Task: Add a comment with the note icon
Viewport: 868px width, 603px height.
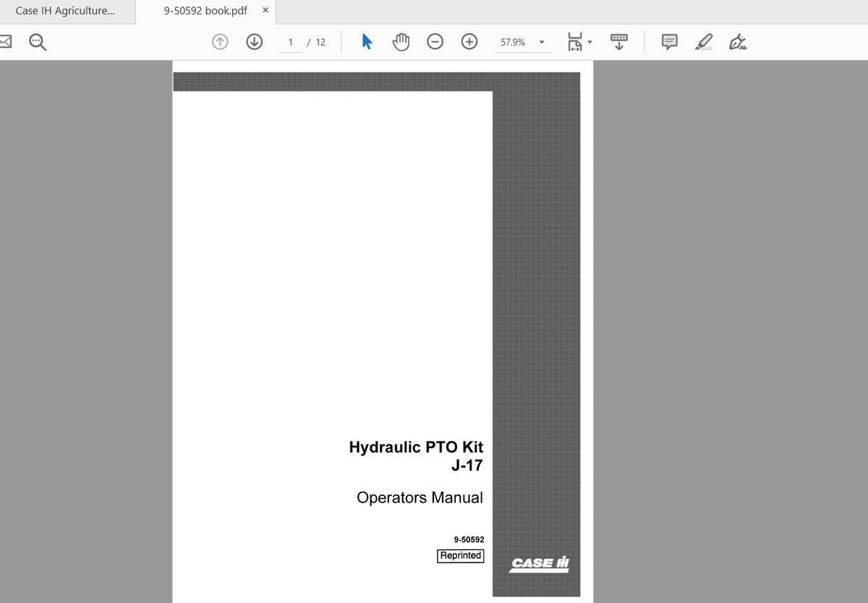Action: click(x=670, y=42)
